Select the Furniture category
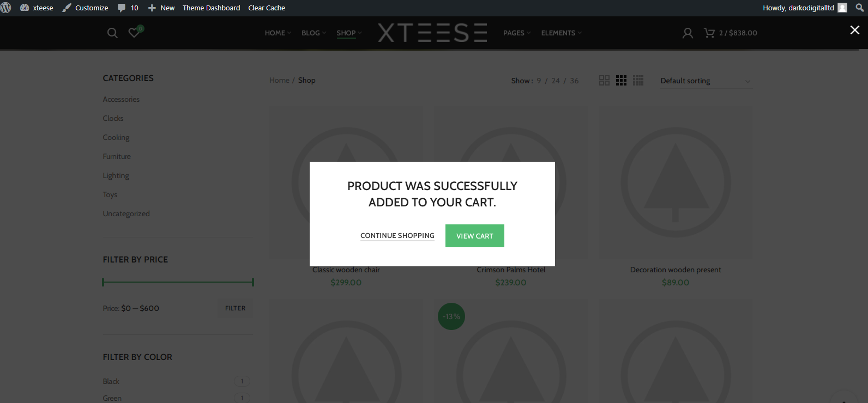The width and height of the screenshot is (868, 403). click(x=117, y=156)
